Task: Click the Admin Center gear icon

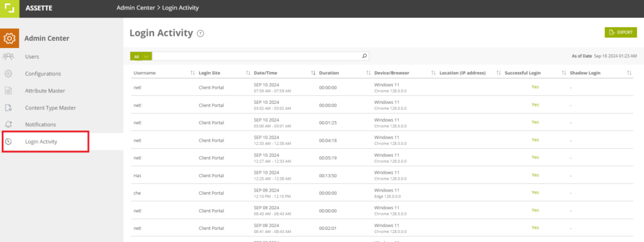Action: [9, 38]
